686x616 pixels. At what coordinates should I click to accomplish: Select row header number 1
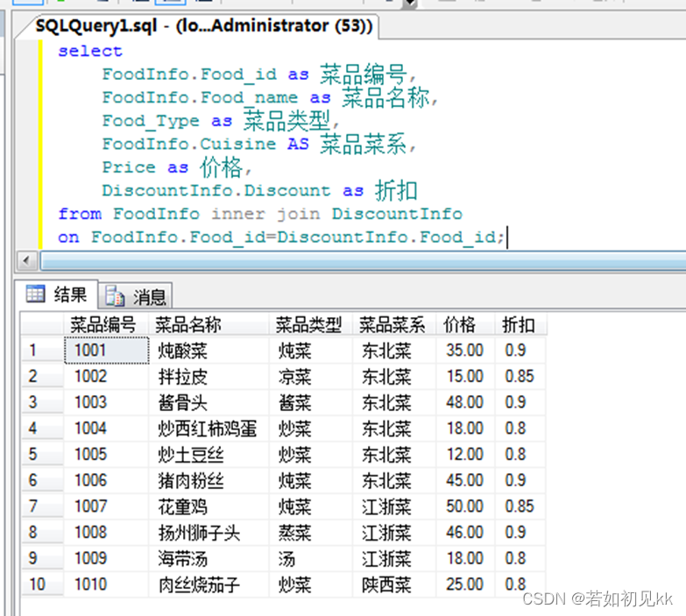42,350
